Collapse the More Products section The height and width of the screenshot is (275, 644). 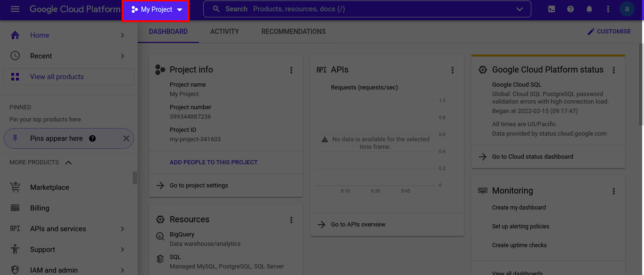[x=68, y=162]
